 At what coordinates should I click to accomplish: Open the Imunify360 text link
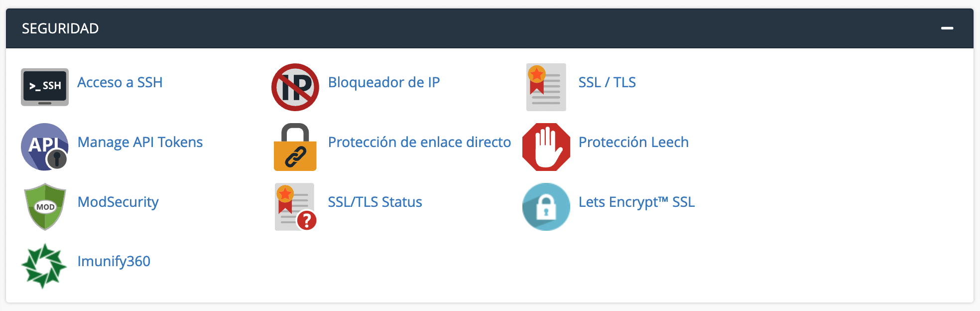coord(114,261)
